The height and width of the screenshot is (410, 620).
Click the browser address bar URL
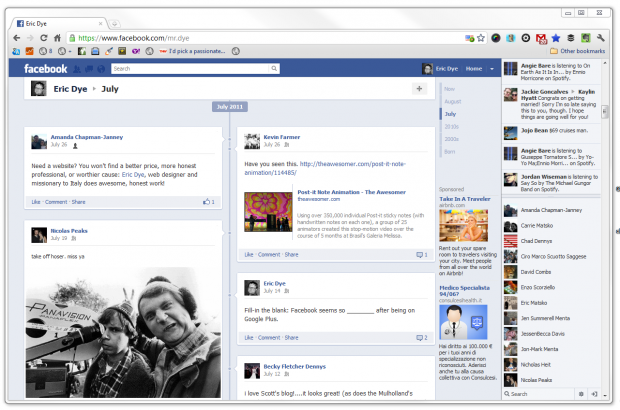pyautogui.click(x=134, y=38)
